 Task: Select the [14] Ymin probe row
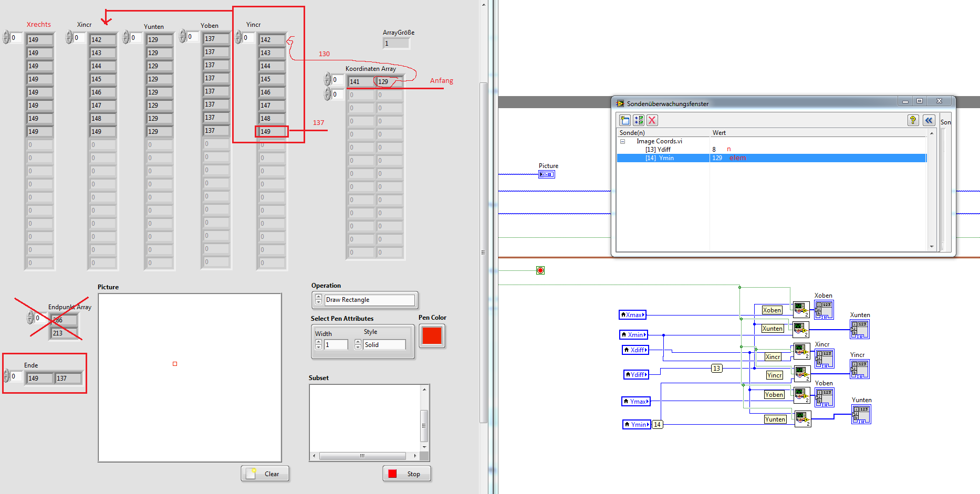click(772, 158)
